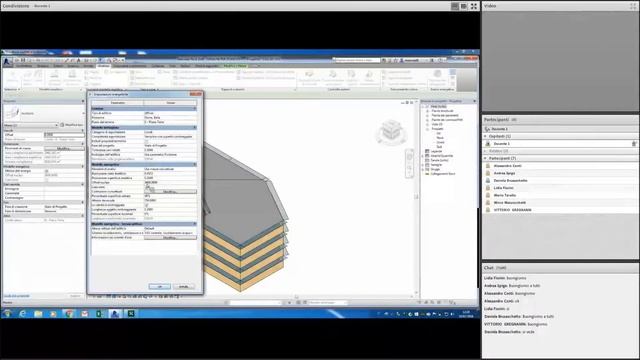
Task: Click the navigation bar in the 3D view
Action: [x=409, y=163]
